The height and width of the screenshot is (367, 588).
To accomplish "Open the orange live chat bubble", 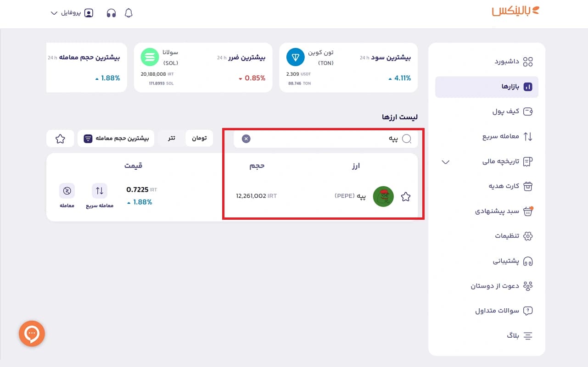I will [x=32, y=334].
